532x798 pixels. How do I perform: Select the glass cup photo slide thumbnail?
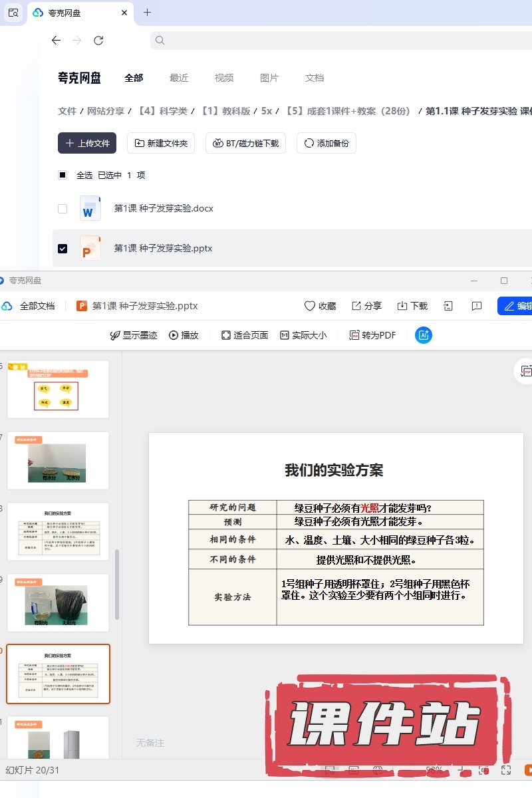[x=58, y=602]
